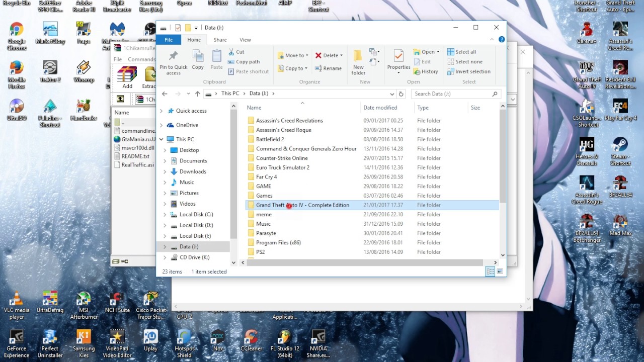Image resolution: width=644 pixels, height=362 pixels.
Task: Select Local Disk (D:) in navigation pane
Action: click(x=196, y=225)
